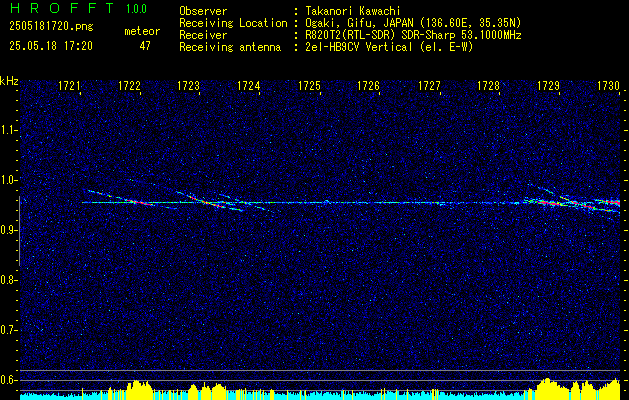This screenshot has height=400, width=629.
Task: Click the date 25.05.18 17:20
Action: [51, 46]
